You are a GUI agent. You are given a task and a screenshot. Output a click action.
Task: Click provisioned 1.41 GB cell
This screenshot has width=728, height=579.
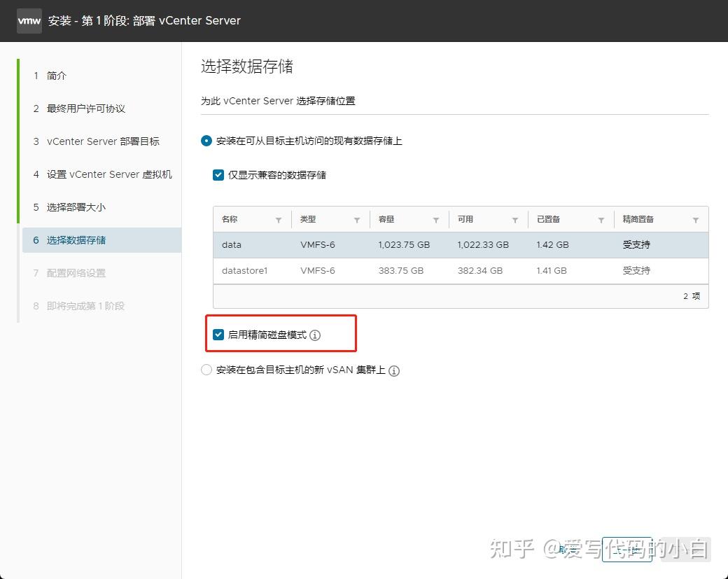click(x=552, y=271)
